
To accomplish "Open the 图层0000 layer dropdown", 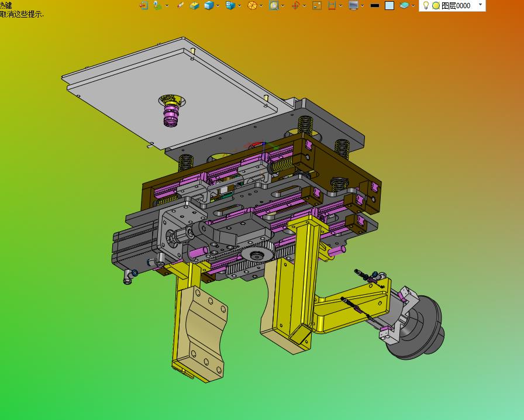I will [x=480, y=5].
